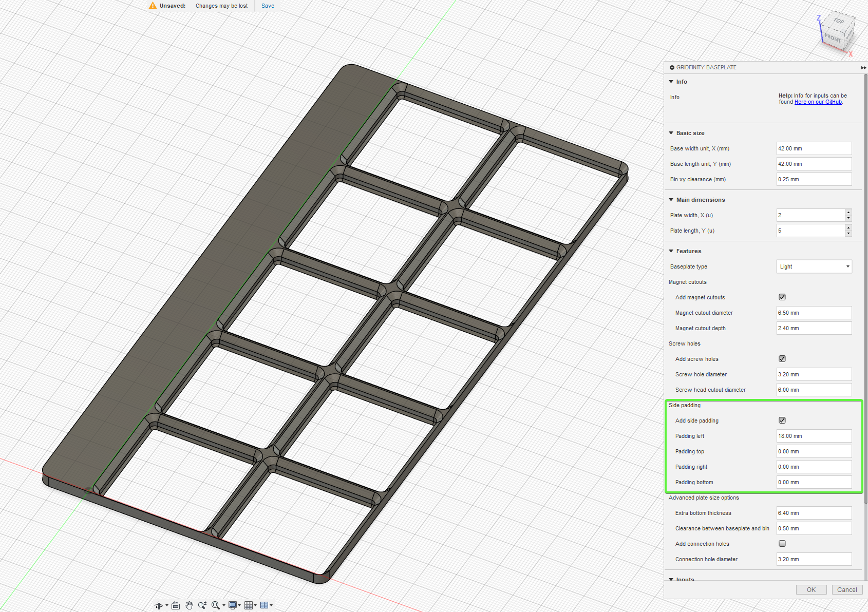
Task: Collapse the Main dimensions section
Action: click(671, 200)
